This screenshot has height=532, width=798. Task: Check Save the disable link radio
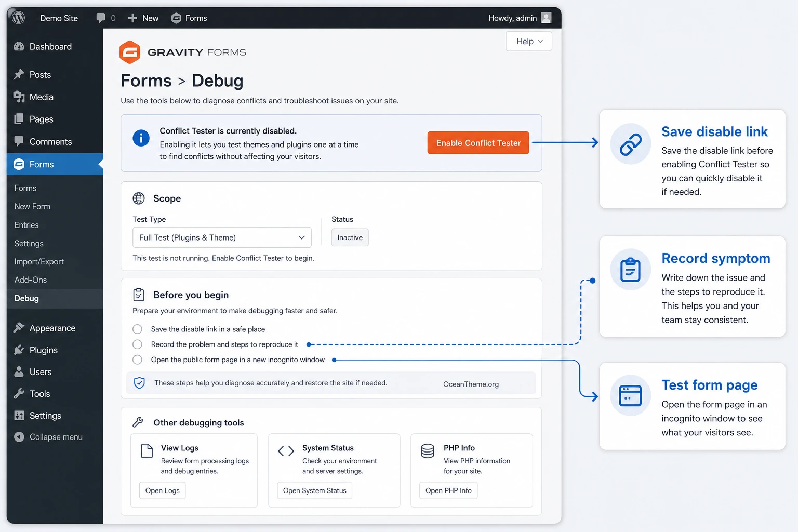(x=137, y=329)
